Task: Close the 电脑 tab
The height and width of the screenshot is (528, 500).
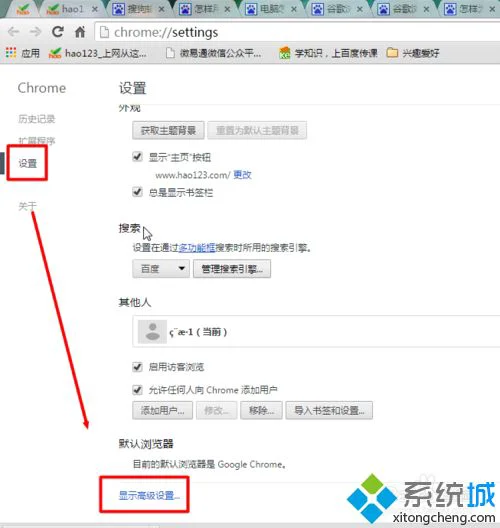Action: tap(294, 9)
